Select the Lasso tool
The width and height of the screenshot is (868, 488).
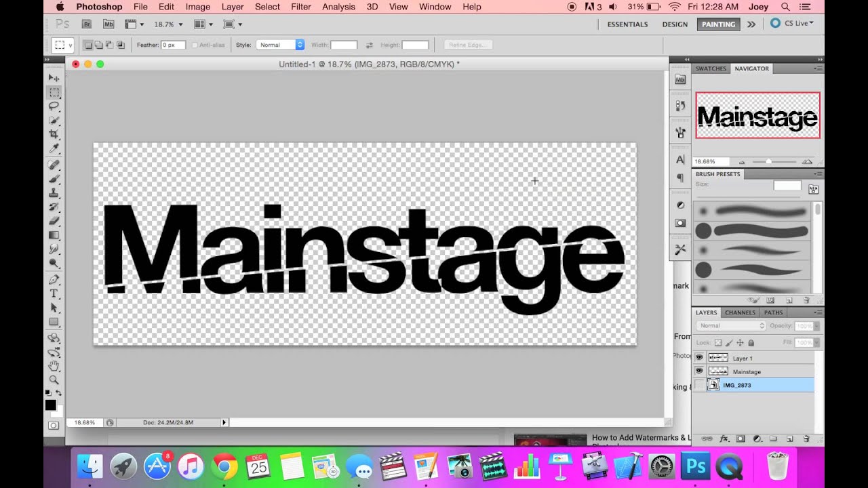(x=54, y=106)
